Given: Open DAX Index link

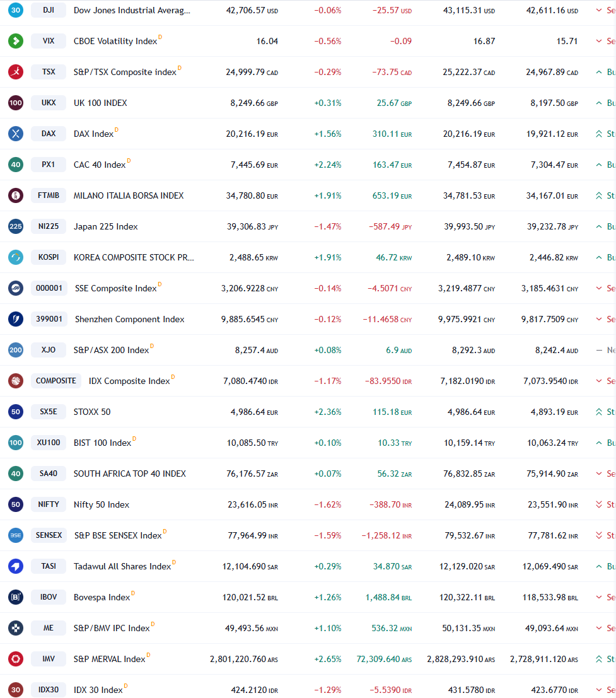Looking at the screenshot, I should pyautogui.click(x=93, y=134).
